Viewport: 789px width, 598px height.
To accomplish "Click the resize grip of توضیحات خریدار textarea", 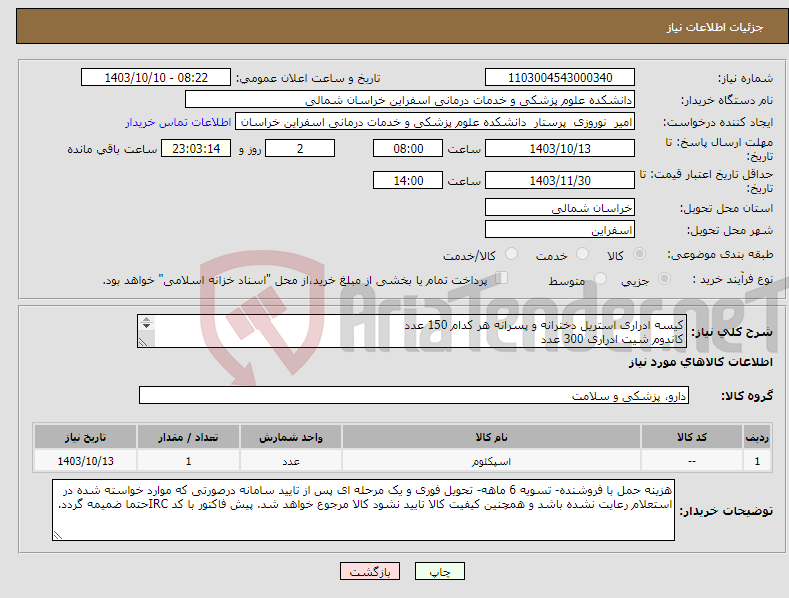I will (58, 536).
